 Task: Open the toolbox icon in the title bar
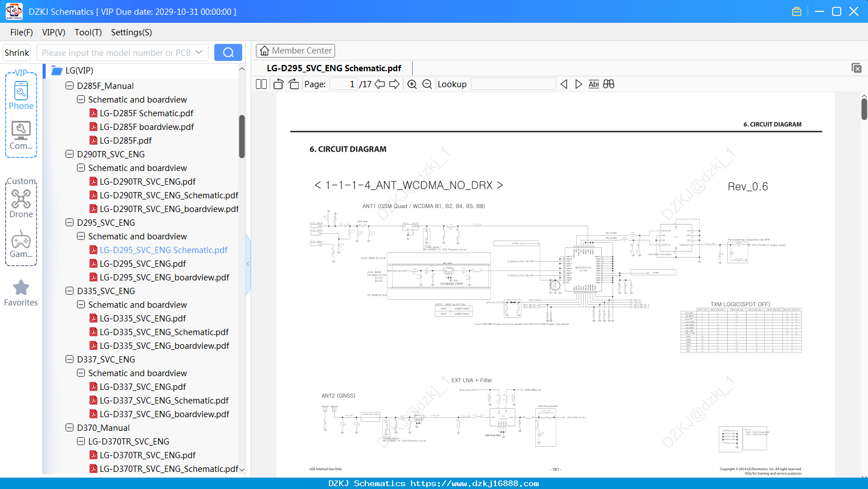click(x=797, y=11)
